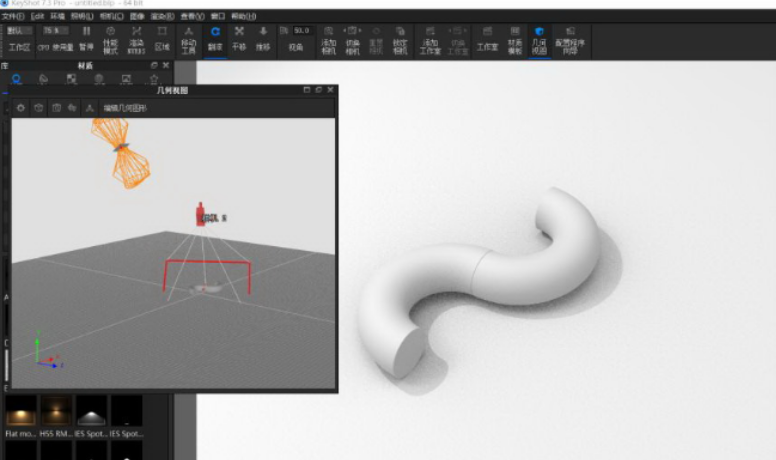Click settings gear in geometry view toolbar
Screen dimensions: 776x460
[21, 107]
